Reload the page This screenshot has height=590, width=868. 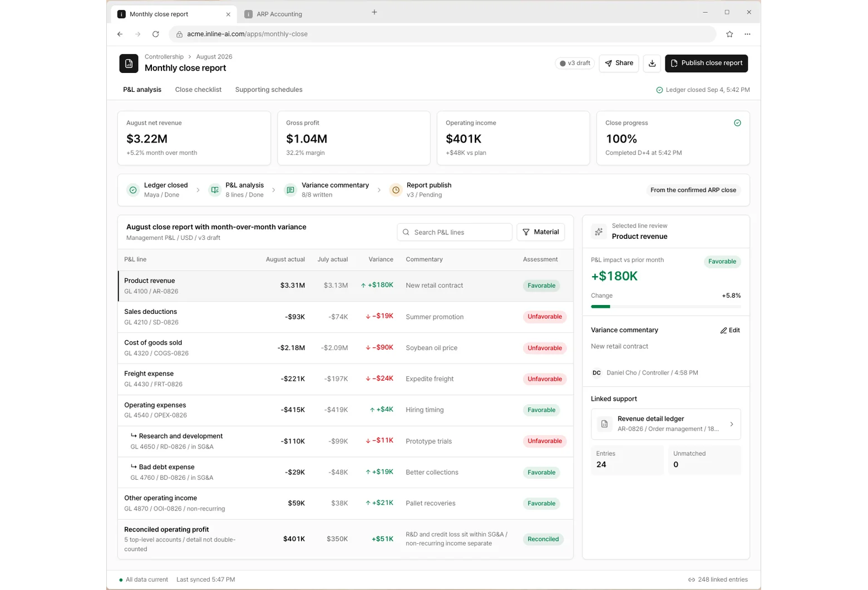click(x=156, y=34)
